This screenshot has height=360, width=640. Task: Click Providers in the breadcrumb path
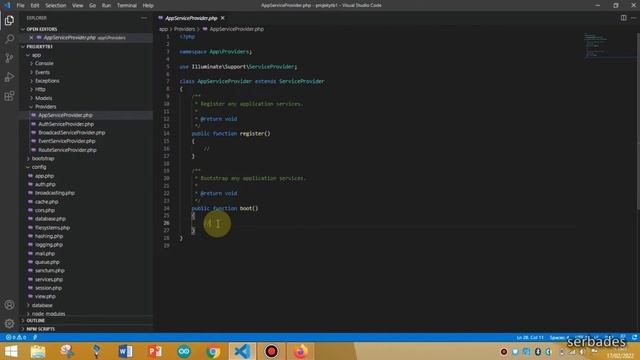point(184,29)
